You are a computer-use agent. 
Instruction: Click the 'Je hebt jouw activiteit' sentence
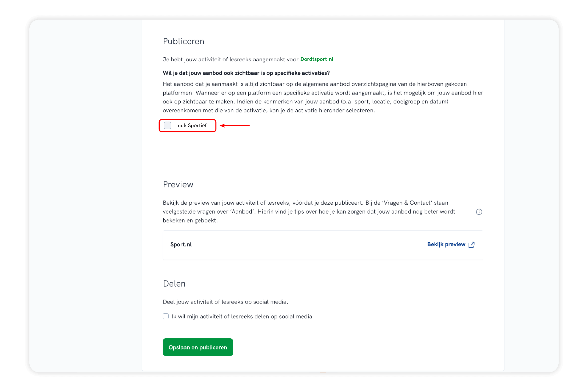[230, 59]
